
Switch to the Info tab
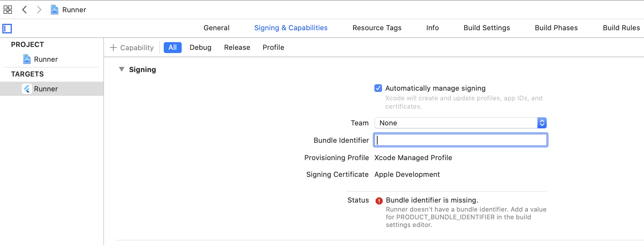click(432, 28)
